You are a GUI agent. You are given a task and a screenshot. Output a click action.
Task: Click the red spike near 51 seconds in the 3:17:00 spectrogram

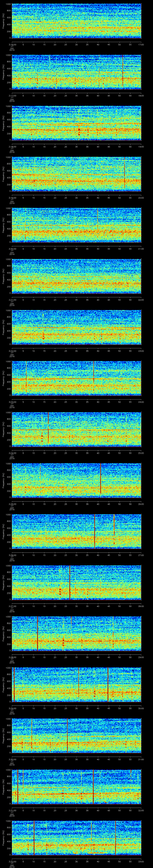coord(123,72)
